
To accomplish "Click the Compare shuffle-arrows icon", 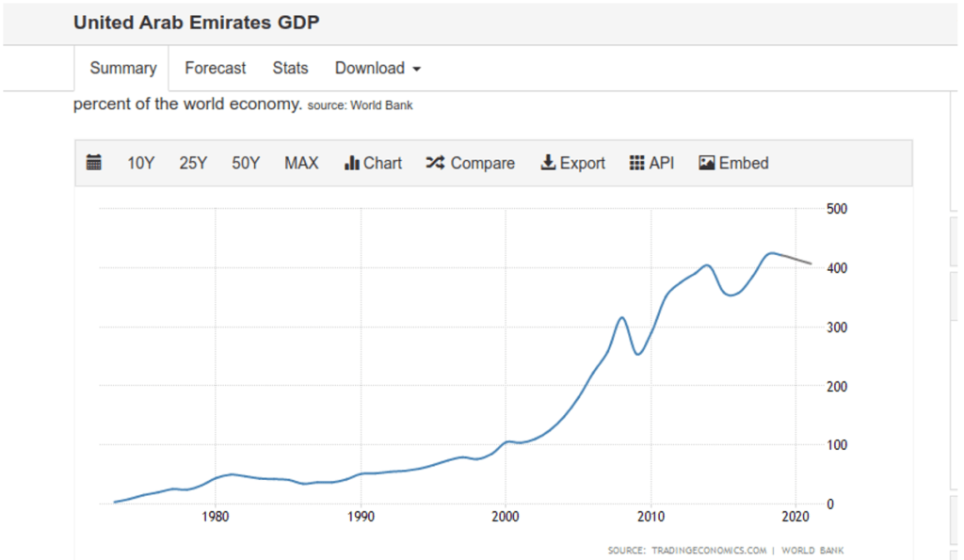I will click(x=435, y=163).
